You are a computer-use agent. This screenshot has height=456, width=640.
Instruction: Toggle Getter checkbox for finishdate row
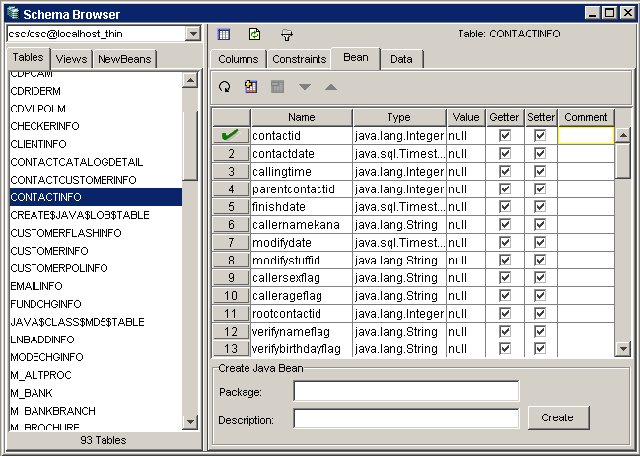click(x=505, y=207)
